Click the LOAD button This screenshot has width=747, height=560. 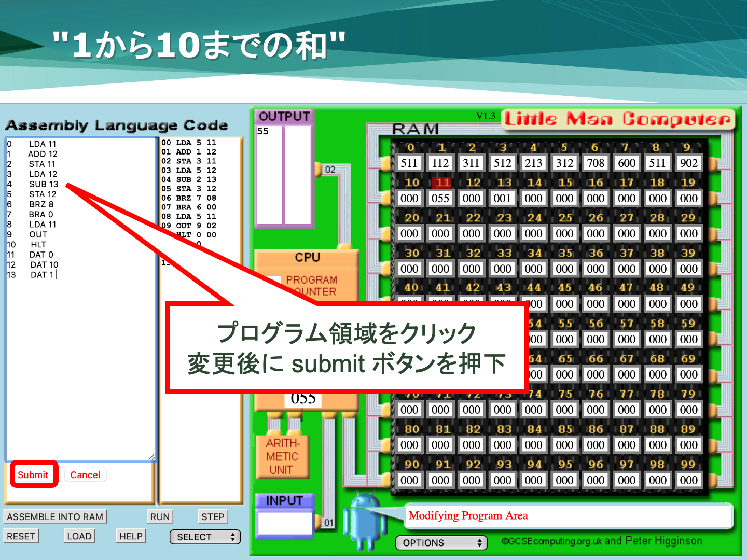79,536
